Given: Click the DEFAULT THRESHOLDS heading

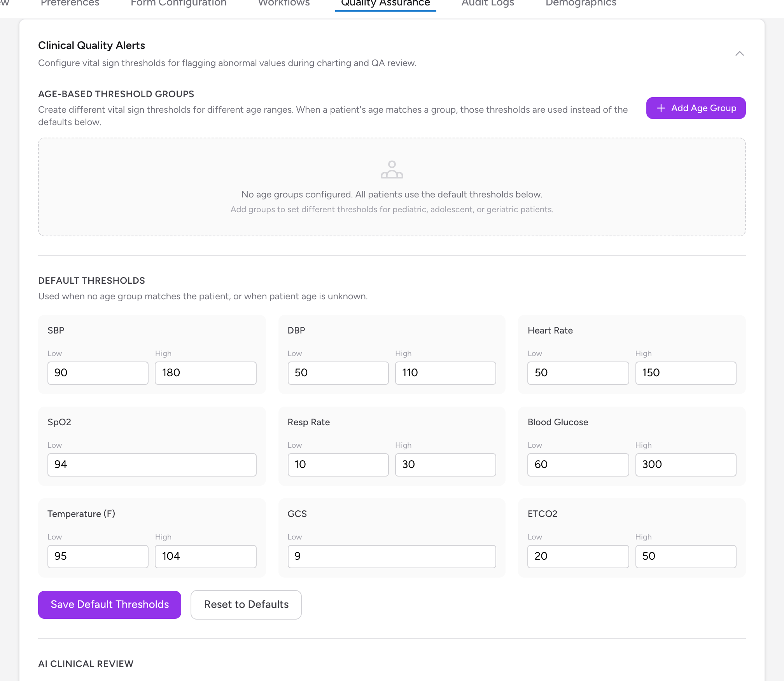Looking at the screenshot, I should [92, 281].
